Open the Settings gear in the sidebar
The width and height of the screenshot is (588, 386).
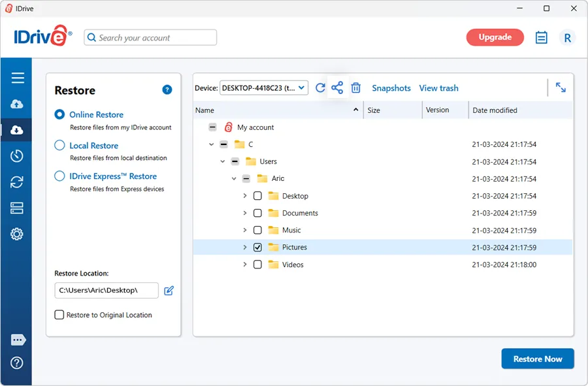coord(16,234)
